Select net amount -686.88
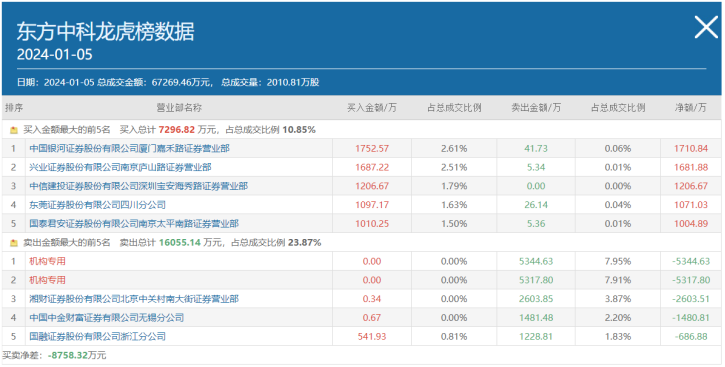The height and width of the screenshot is (367, 725). (691, 336)
